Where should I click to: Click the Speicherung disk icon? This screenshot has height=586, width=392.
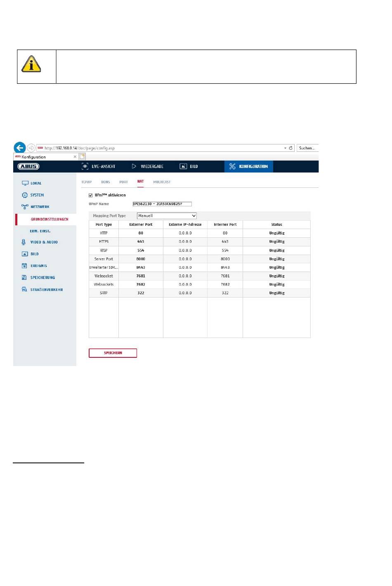(x=24, y=278)
